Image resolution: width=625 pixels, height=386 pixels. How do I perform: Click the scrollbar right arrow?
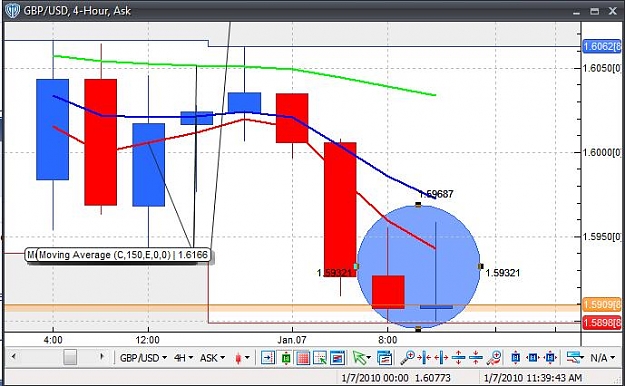tap(102, 356)
